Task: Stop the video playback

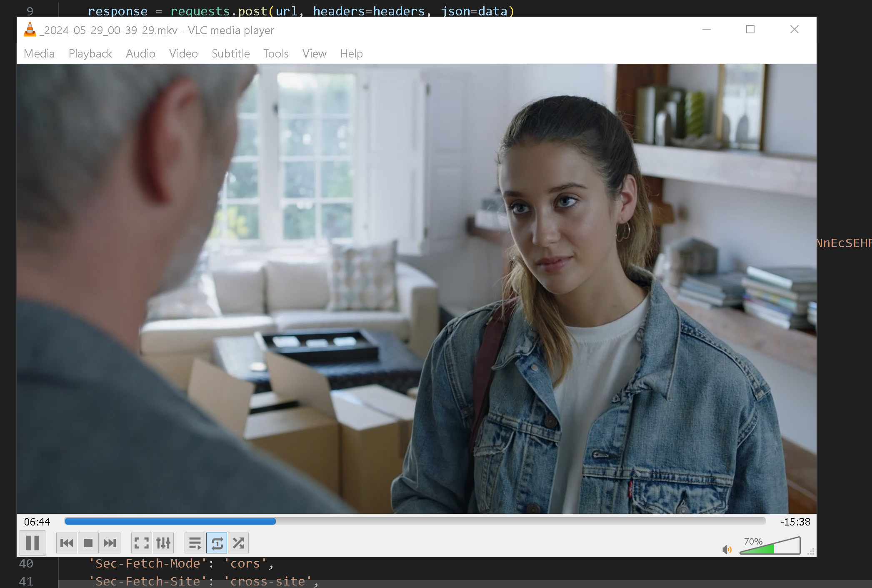Action: (88, 543)
